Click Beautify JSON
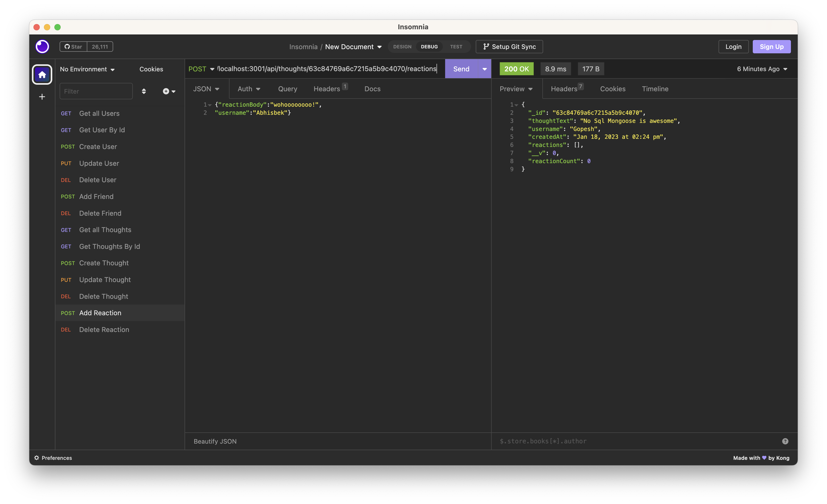This screenshot has height=504, width=827. (215, 441)
